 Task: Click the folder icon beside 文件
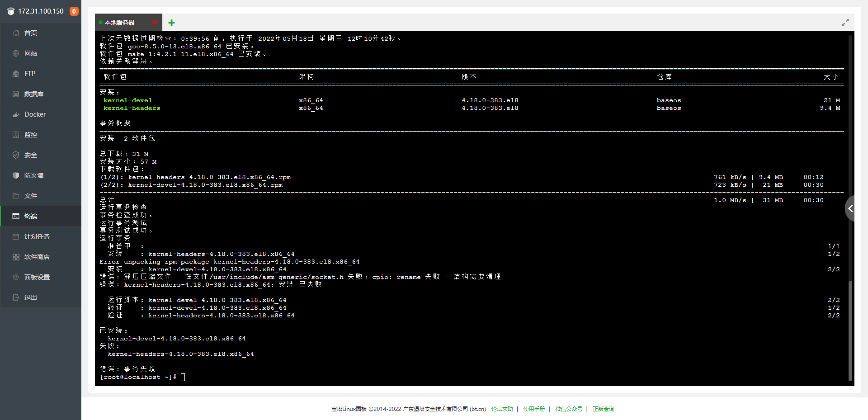point(16,196)
